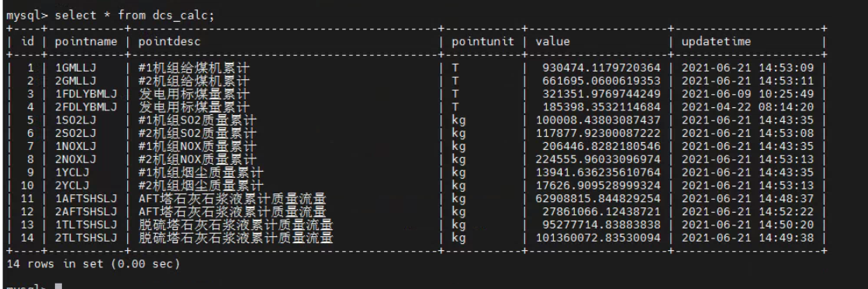
Task: Click pointname cell '2AFTSHSLJ'
Action: click(x=86, y=211)
